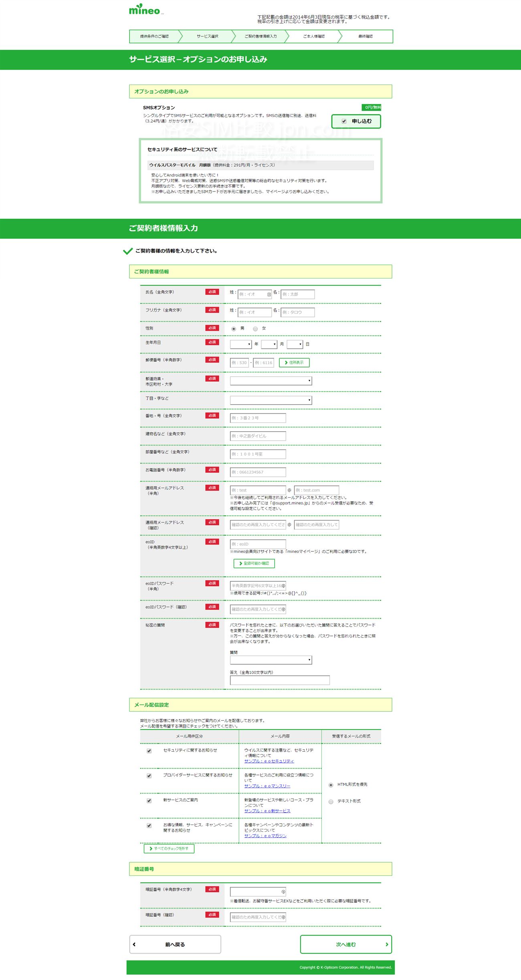Open the birth month (月) dropdown
This screenshot has height=980, width=521.
[x=269, y=344]
